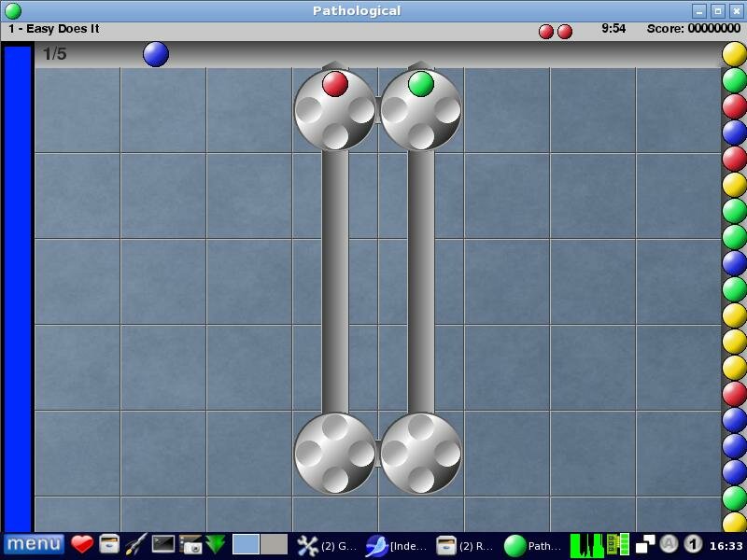
Task: Close the Pathological window
Action: click(x=736, y=11)
